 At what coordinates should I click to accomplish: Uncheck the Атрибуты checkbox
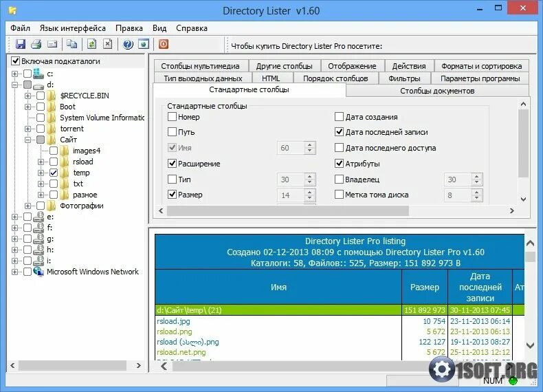(x=339, y=163)
